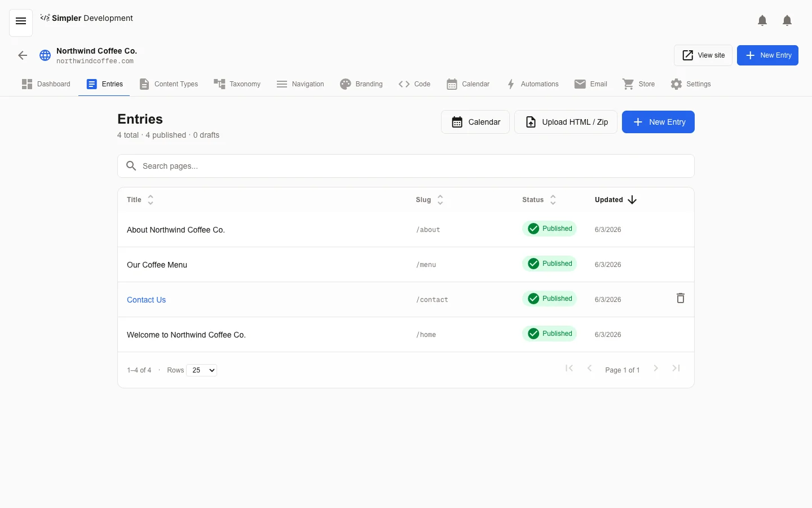Click the Page 1 of 1 indicator
The width and height of the screenshot is (812, 508).
pos(623,370)
